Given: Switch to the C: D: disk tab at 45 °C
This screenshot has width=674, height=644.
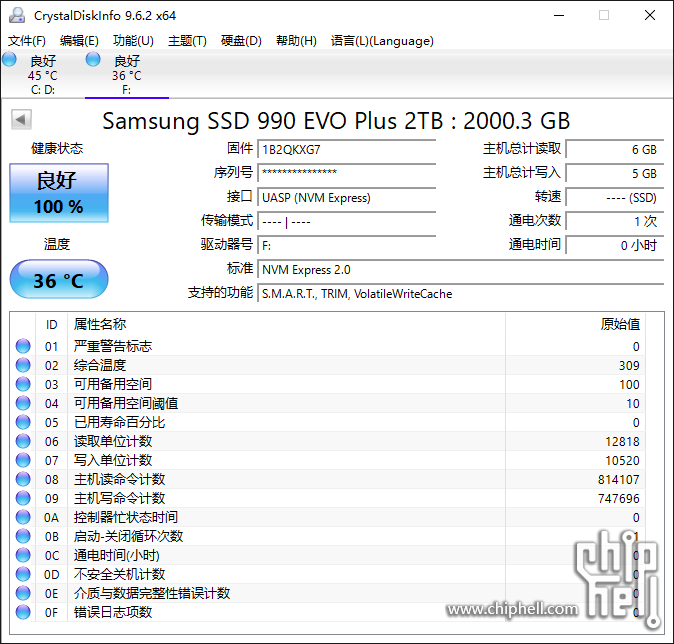Looking at the screenshot, I should 43,74.
